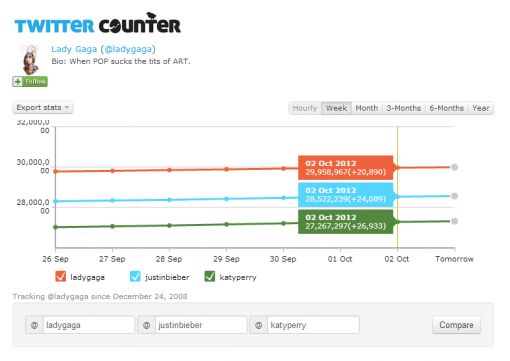Click the gray Tomorrow point on orange line
The height and width of the screenshot is (361, 510).
click(x=454, y=167)
